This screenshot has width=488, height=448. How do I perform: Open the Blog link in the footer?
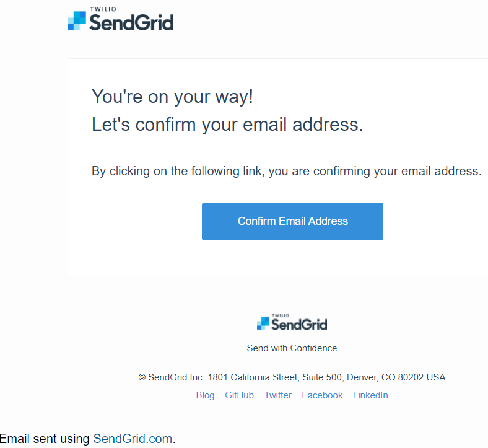(205, 395)
